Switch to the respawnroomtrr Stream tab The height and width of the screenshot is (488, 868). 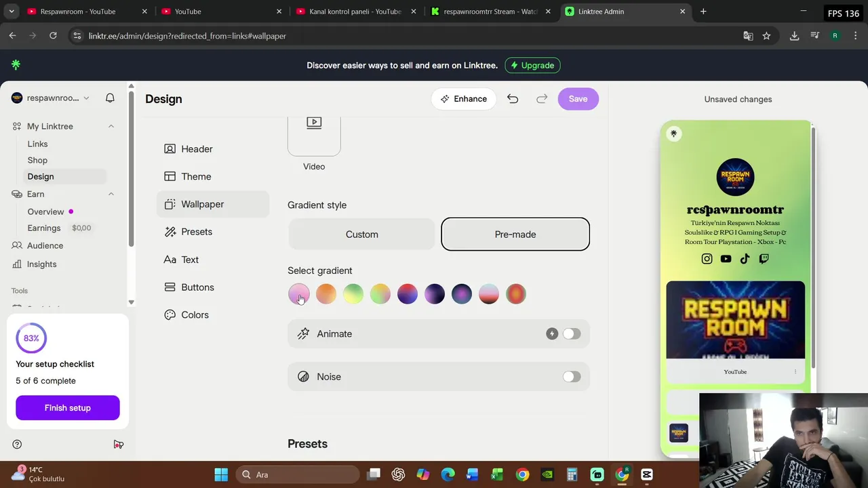tap(490, 12)
